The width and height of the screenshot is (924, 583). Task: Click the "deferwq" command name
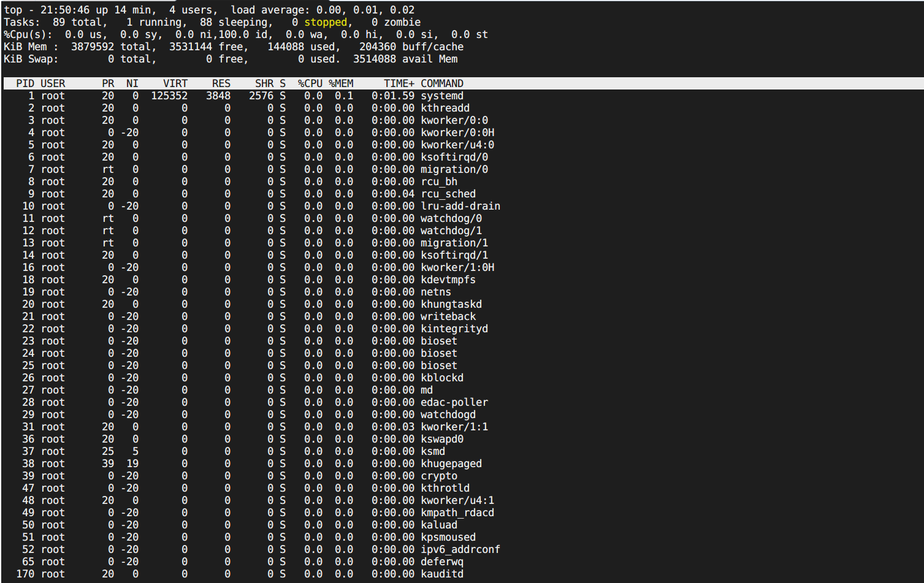pos(442,562)
